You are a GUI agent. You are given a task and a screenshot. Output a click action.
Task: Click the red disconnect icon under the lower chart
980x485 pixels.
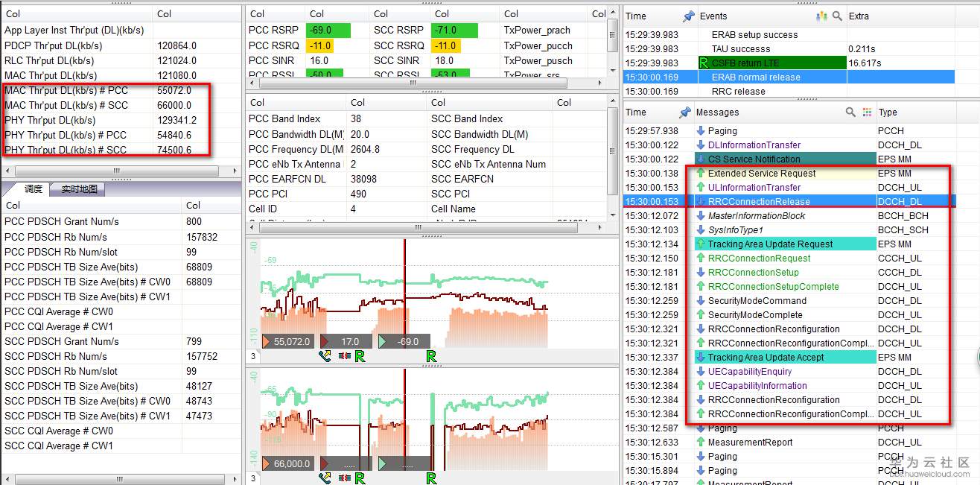[x=345, y=478]
